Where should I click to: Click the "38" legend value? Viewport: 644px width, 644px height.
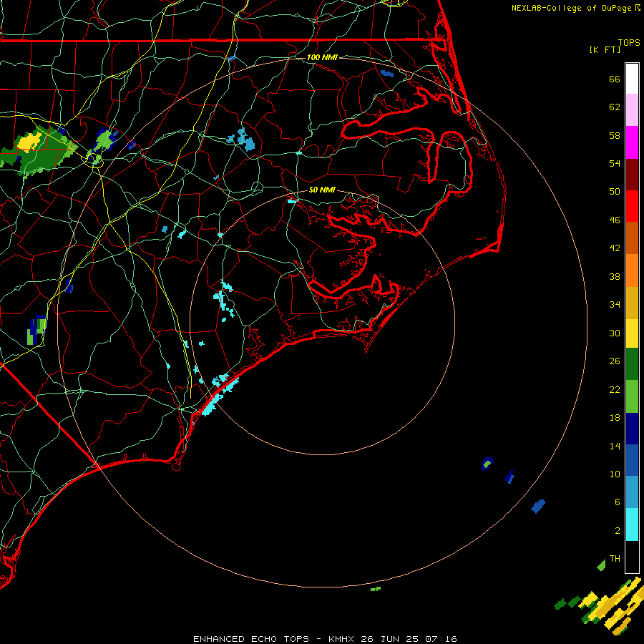tap(615, 276)
